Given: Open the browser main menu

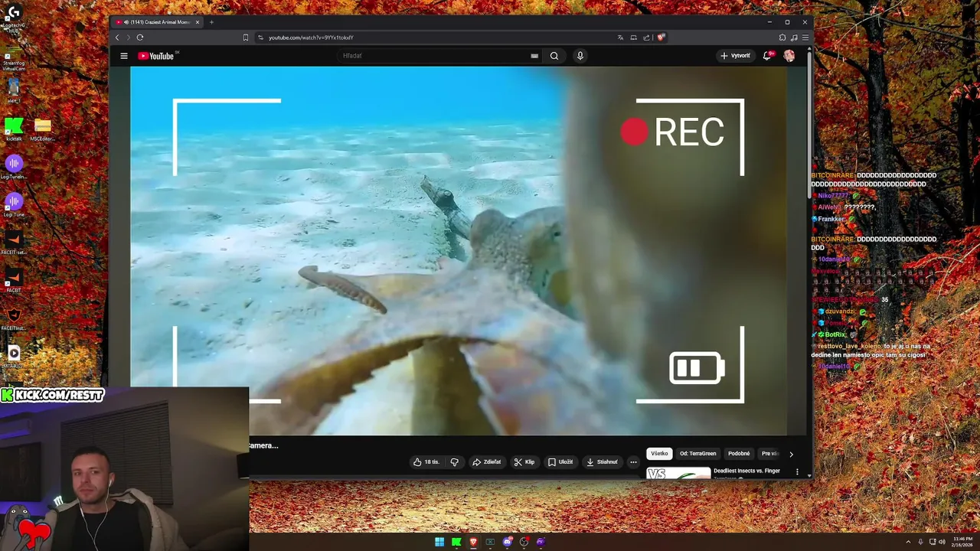Looking at the screenshot, I should 805,37.
